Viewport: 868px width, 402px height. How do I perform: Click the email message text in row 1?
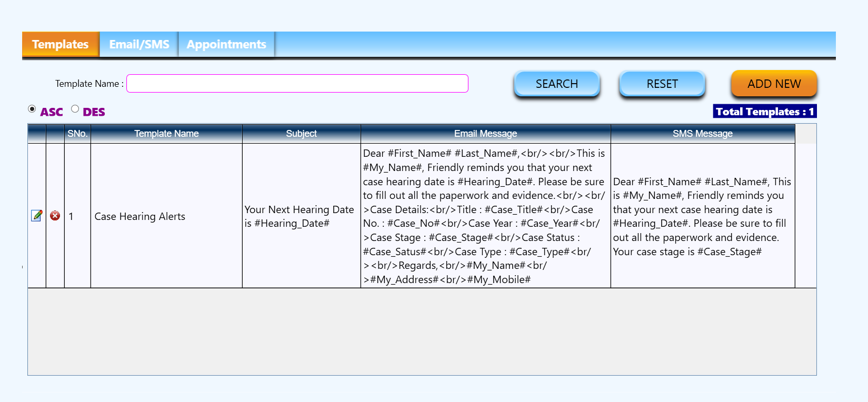[x=484, y=216]
